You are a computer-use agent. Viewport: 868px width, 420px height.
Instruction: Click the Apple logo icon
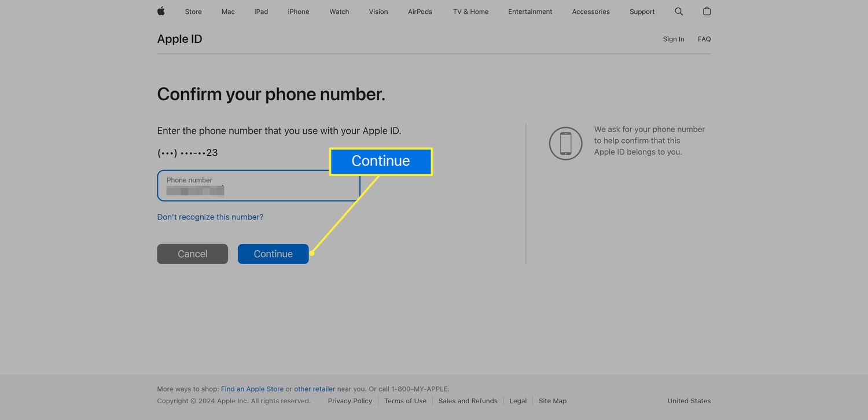(161, 11)
